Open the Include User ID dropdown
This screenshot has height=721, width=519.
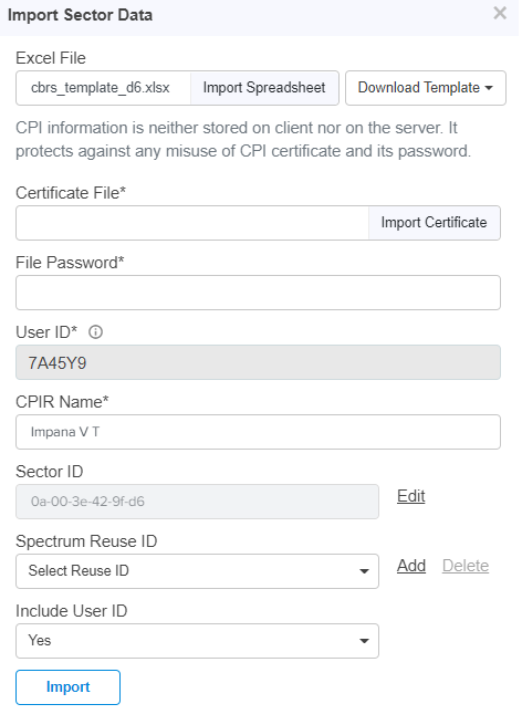tap(197, 641)
